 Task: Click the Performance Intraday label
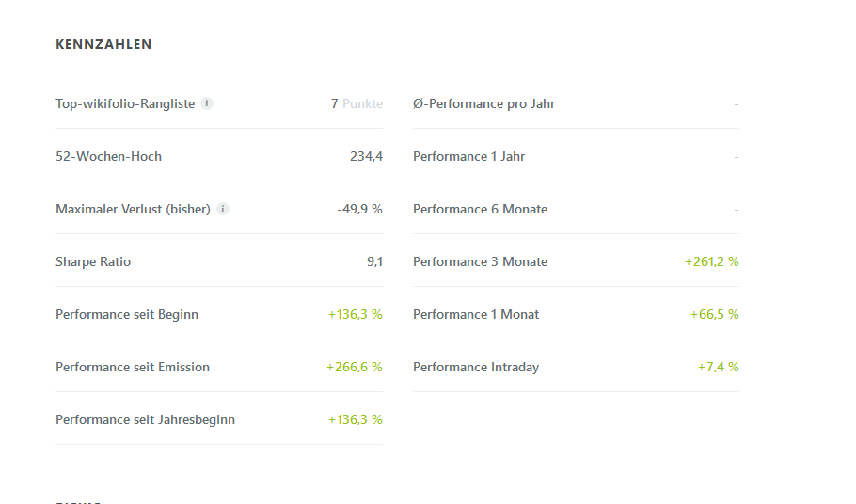[476, 367]
